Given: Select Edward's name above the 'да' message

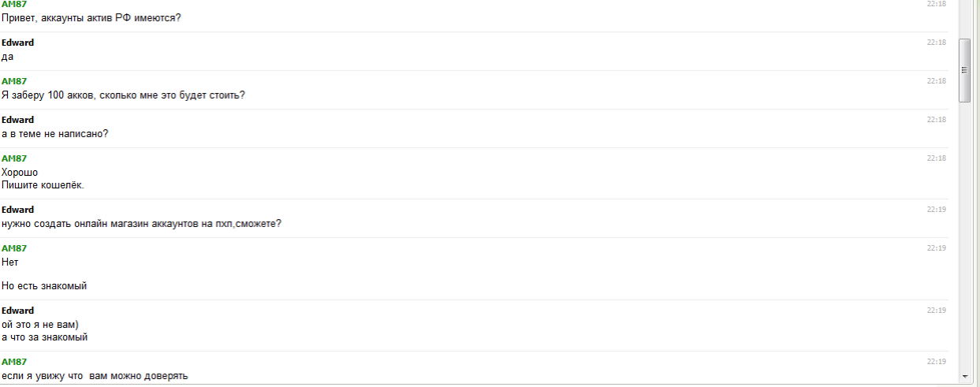Looking at the screenshot, I should (17, 43).
